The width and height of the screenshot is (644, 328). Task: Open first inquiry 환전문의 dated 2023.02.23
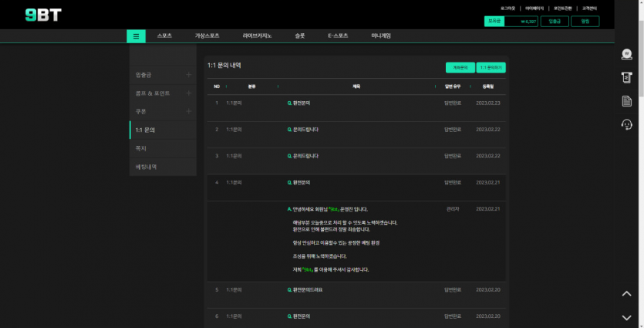click(300, 103)
